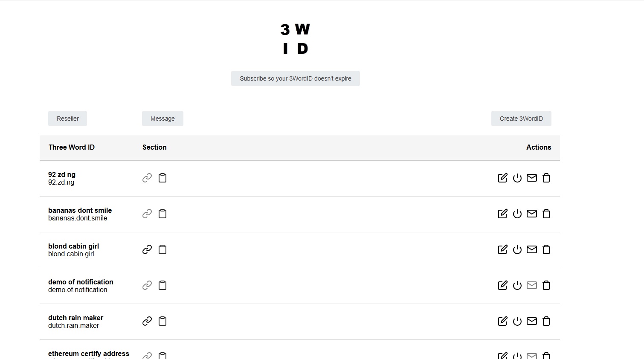Viewport: 644px width, 359px height.
Task: Edit the blond cabin girl entry
Action: pyautogui.click(x=503, y=249)
